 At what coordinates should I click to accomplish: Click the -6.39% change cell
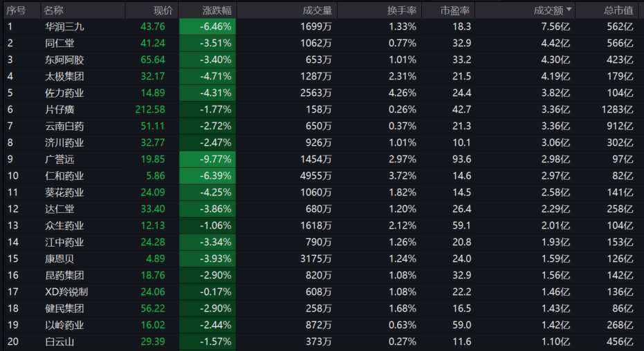[208, 176]
